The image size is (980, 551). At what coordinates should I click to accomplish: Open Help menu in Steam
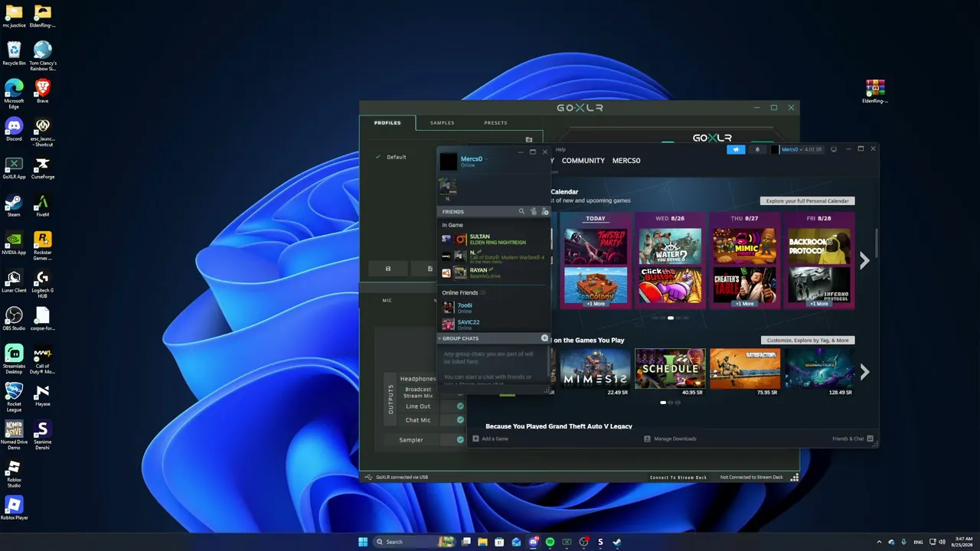point(560,150)
